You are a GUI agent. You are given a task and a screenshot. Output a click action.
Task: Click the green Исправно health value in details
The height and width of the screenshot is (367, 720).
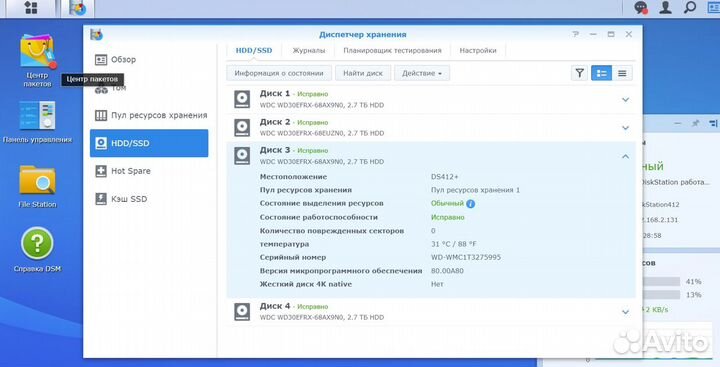[447, 217]
